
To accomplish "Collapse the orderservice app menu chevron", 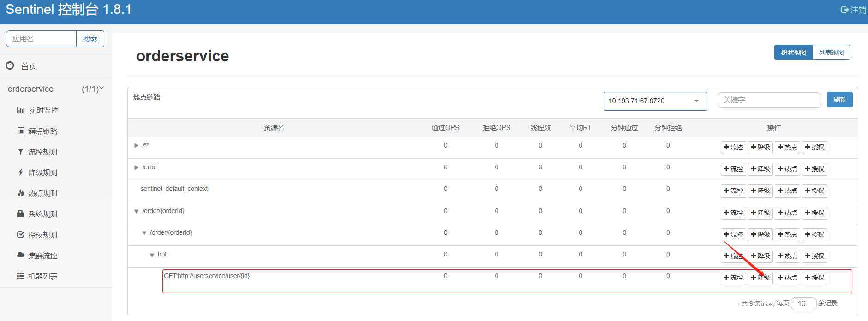I will [102, 88].
